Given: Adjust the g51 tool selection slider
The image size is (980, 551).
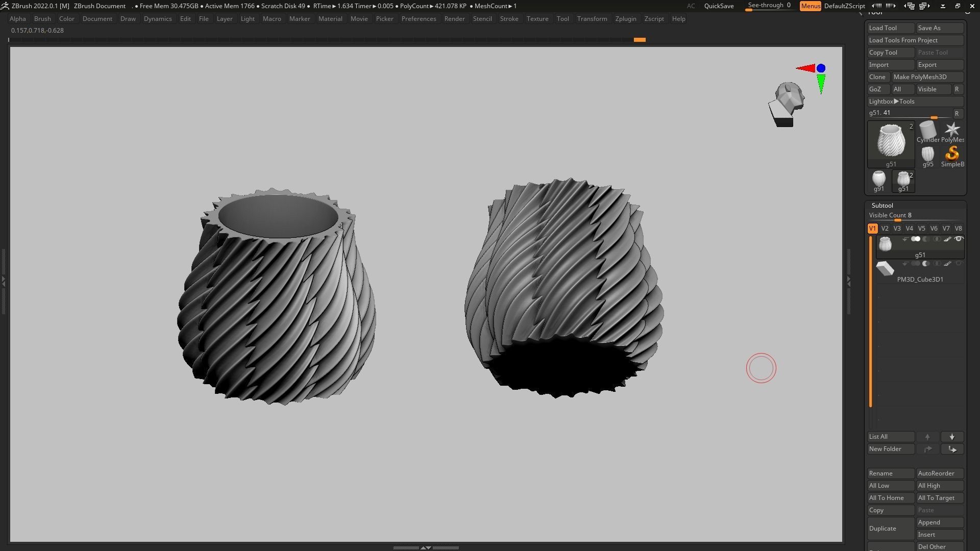Looking at the screenshot, I should [910, 114].
